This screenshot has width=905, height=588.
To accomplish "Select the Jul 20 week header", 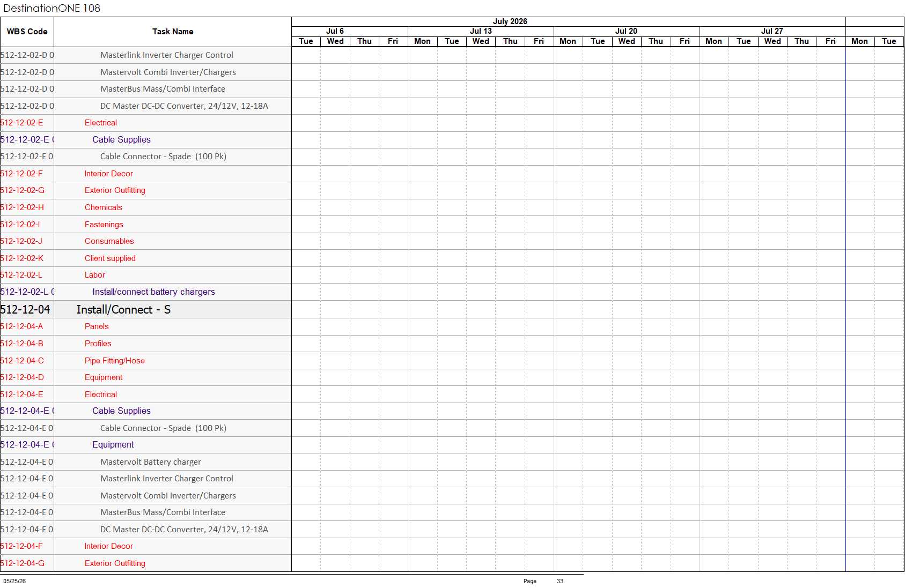I will [x=626, y=31].
